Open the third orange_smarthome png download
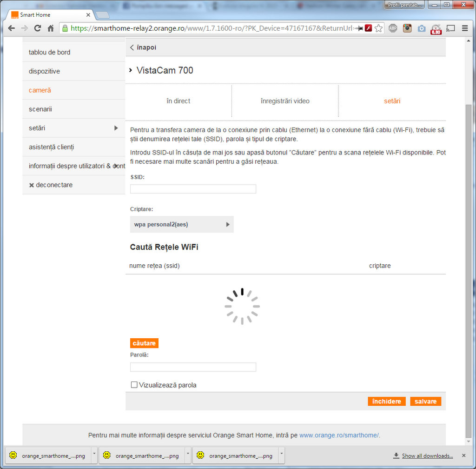 pyautogui.click(x=236, y=456)
